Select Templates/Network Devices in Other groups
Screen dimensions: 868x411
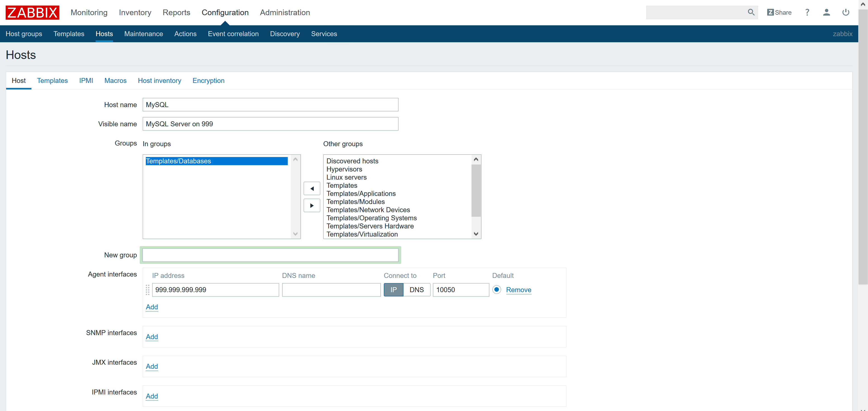(368, 210)
